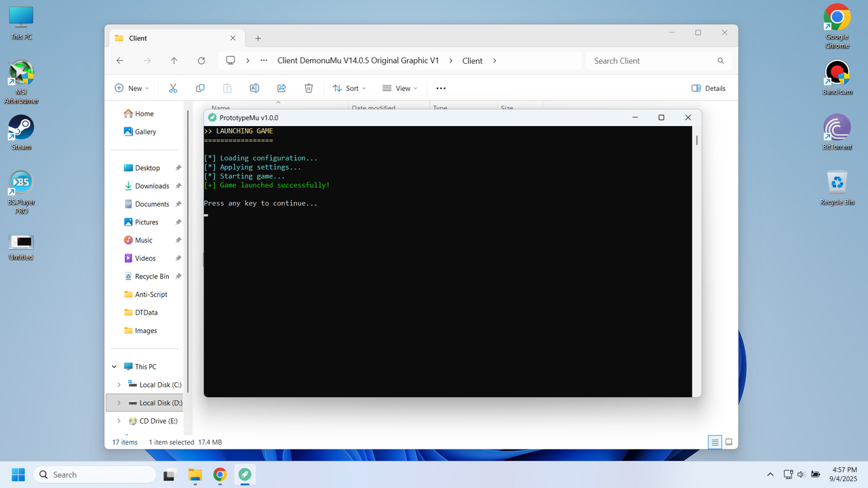
Task: Click the taskbar clock showing 4:57 PM
Action: 844,474
